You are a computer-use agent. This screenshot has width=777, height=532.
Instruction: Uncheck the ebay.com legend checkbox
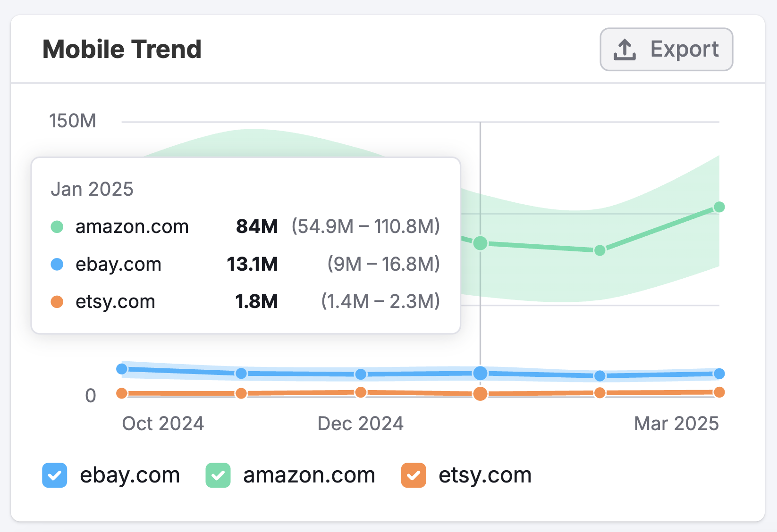[54, 475]
